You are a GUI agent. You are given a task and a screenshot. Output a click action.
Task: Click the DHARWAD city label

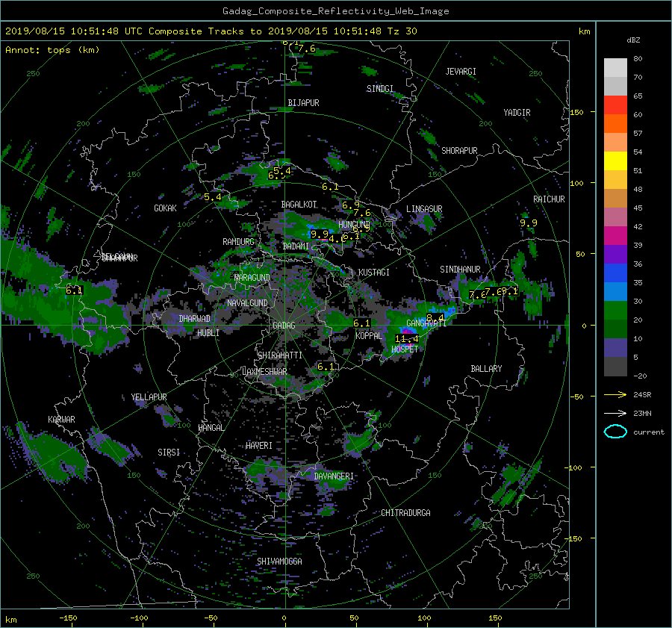195,319
